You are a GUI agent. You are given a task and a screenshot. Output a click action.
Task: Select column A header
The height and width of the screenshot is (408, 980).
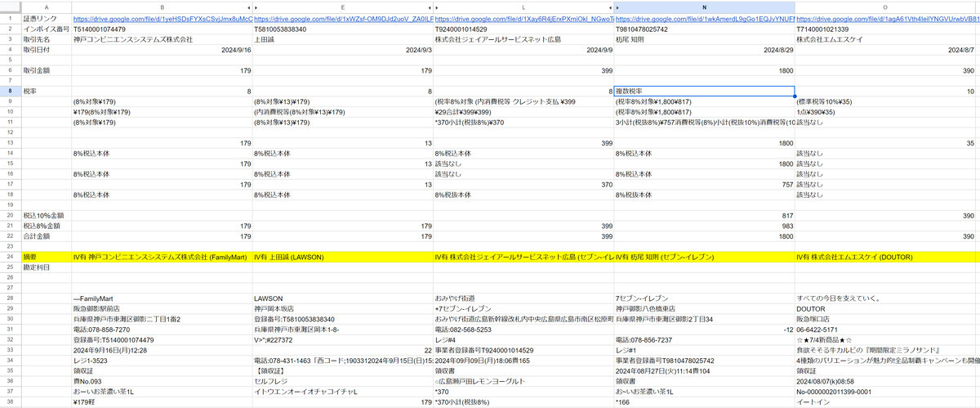point(45,6)
